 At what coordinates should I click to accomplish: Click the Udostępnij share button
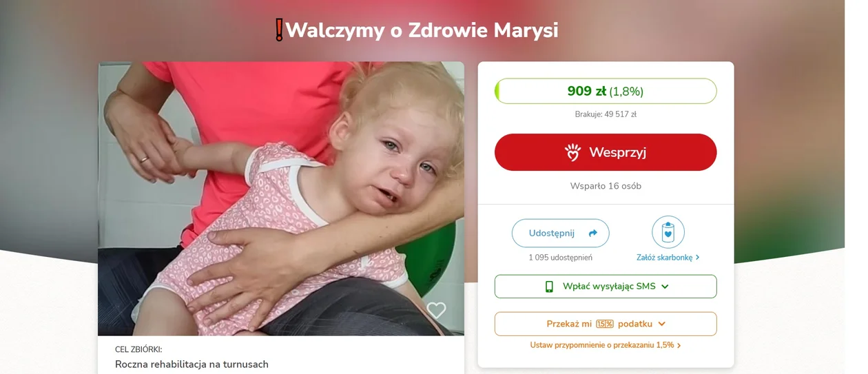click(x=561, y=233)
